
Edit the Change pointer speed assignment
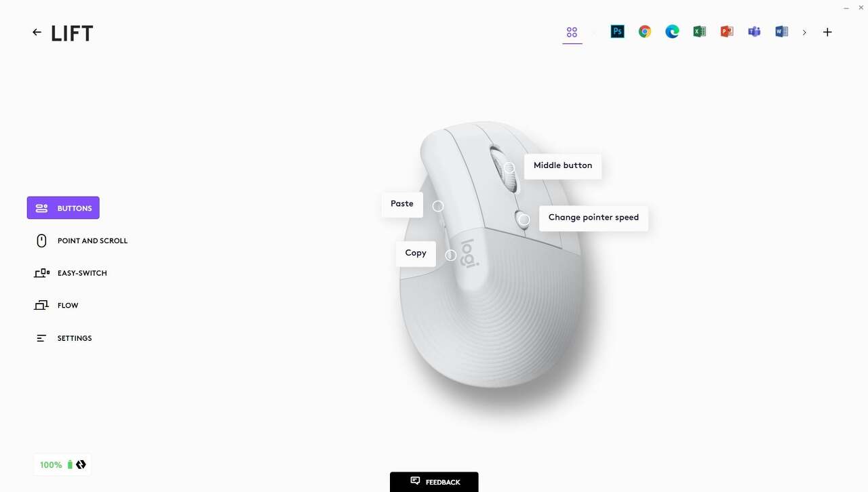pyautogui.click(x=593, y=218)
